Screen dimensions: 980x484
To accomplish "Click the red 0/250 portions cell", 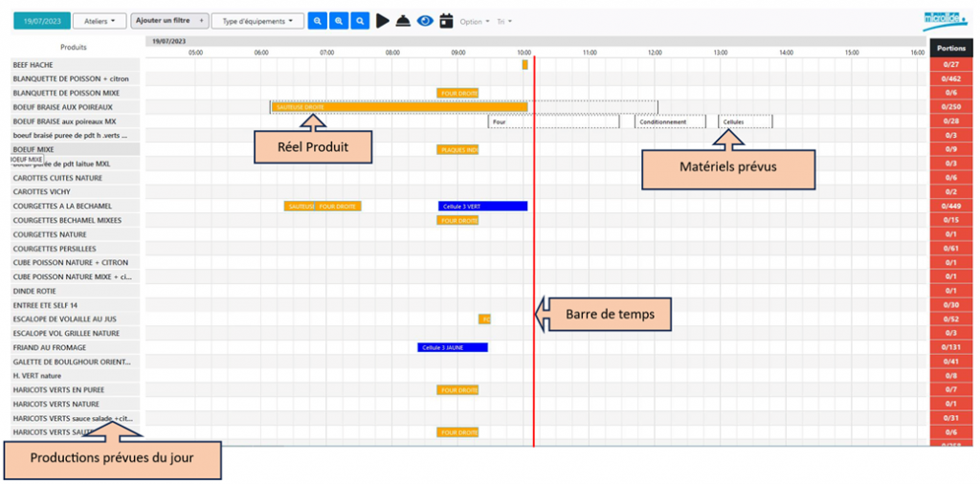I will coord(952,107).
